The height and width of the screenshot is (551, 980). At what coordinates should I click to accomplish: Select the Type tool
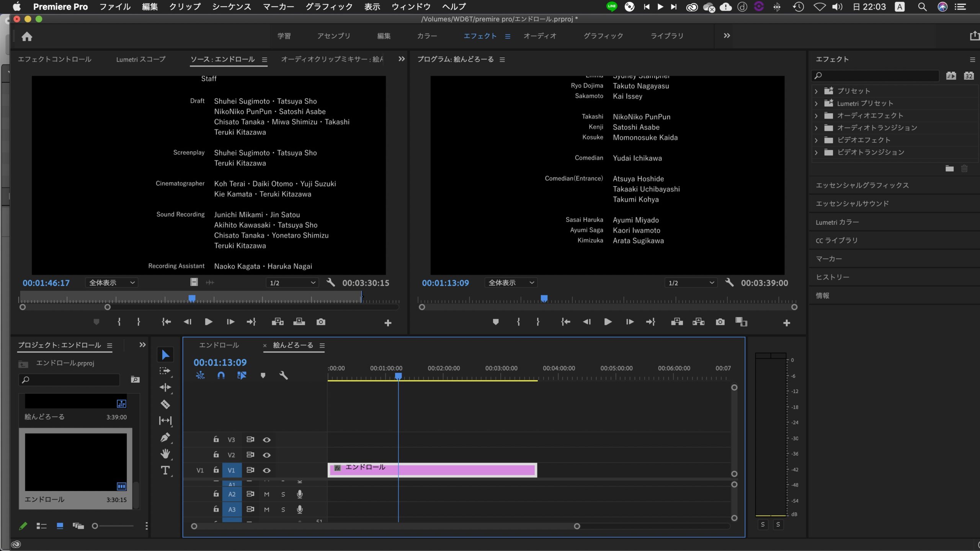(x=165, y=470)
